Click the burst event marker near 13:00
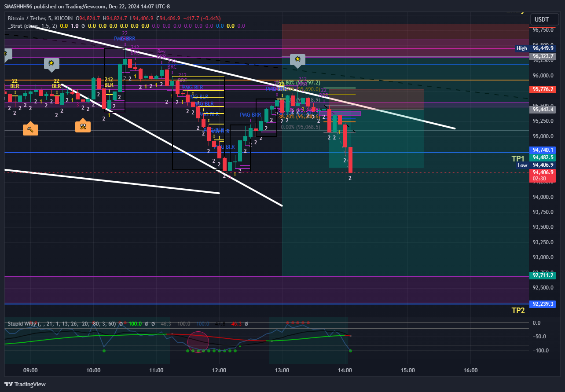The height and width of the screenshot is (392, 565). coord(298,60)
